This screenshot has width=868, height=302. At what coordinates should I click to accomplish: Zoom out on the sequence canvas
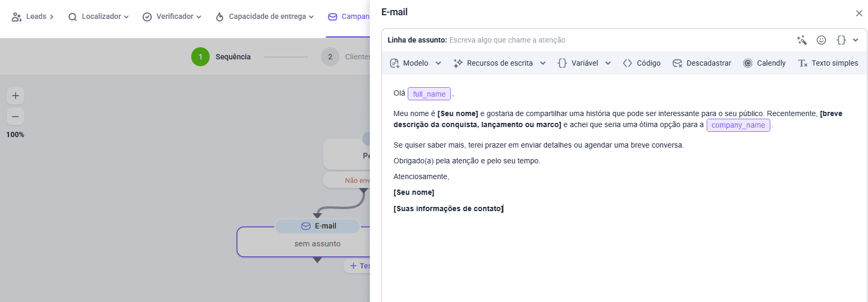tap(15, 117)
